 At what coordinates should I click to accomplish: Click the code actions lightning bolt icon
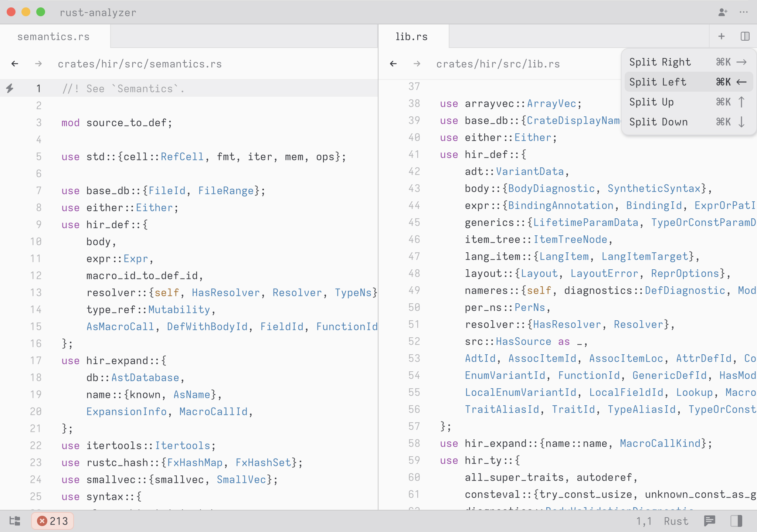pos(10,88)
